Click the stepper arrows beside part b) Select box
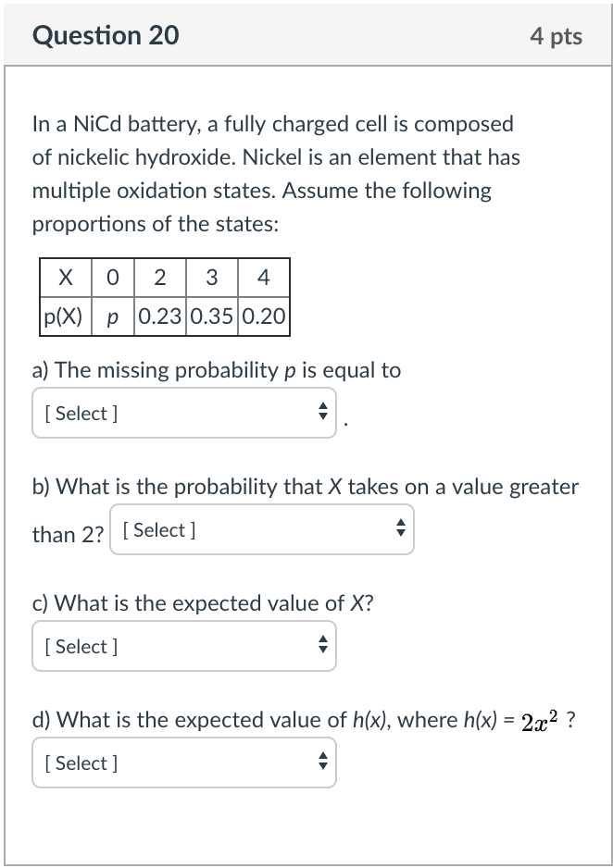Viewport: 613px width, 868px height. (400, 529)
